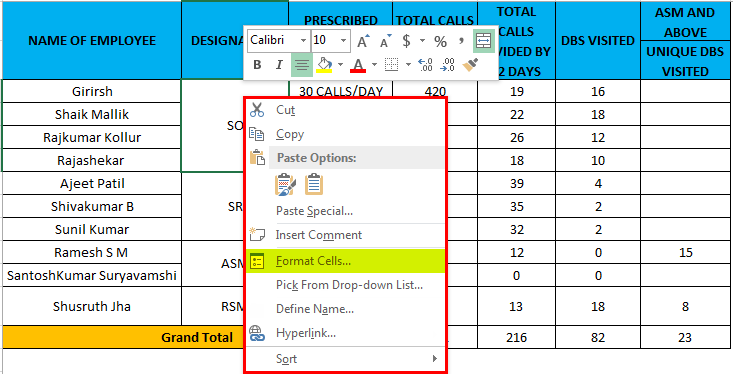Image resolution: width=733 pixels, height=374 pixels.
Task: Toggle Bold formatting
Action: [x=257, y=65]
